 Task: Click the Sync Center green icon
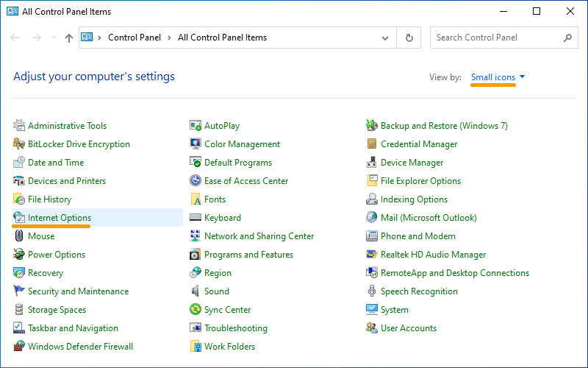click(196, 310)
